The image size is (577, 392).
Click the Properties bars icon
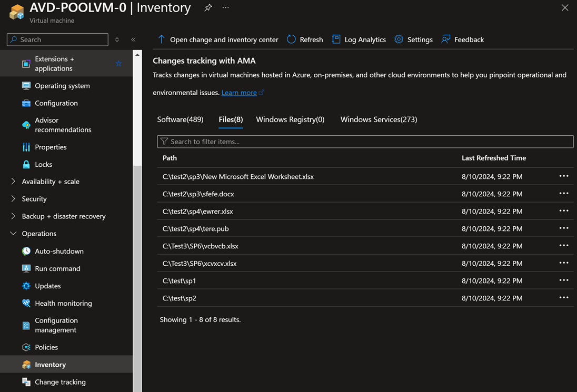26,147
